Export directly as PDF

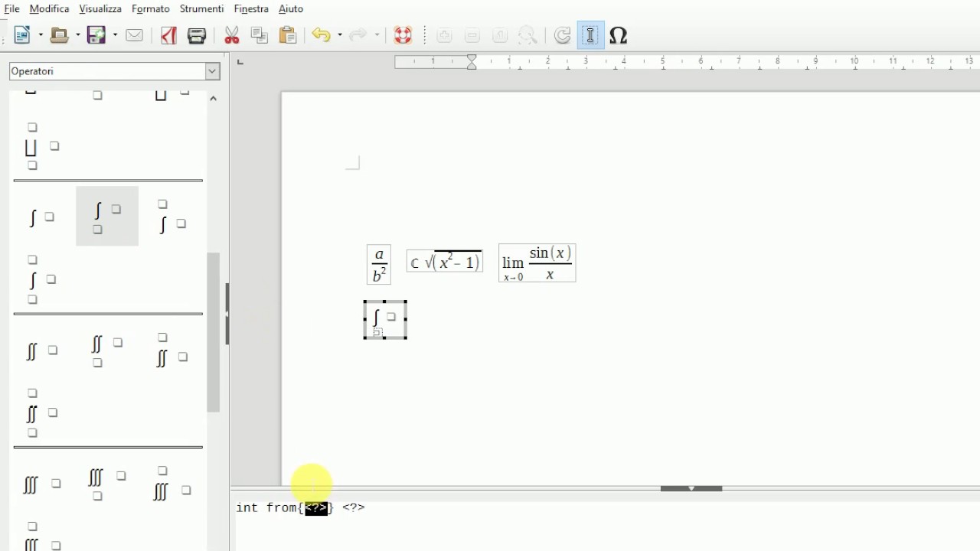(x=168, y=35)
